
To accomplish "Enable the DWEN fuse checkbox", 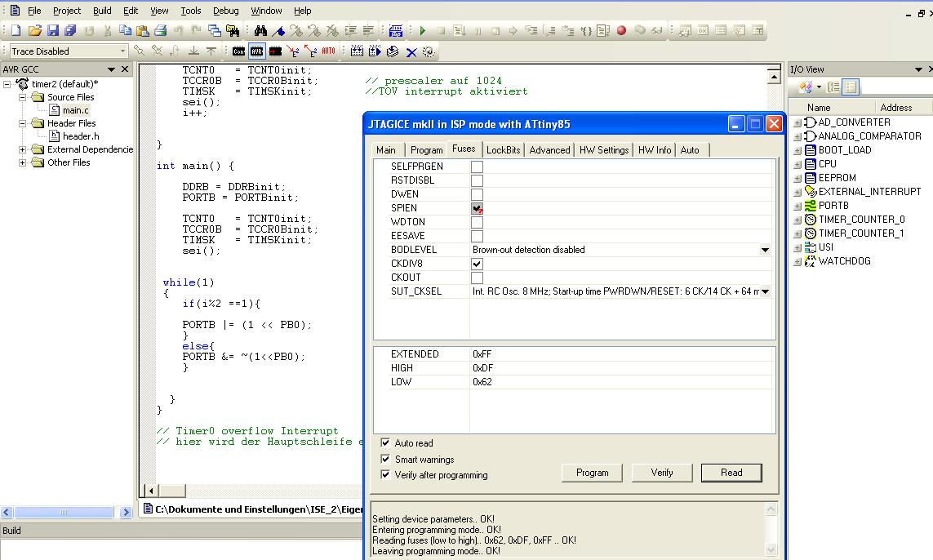I will [x=477, y=194].
